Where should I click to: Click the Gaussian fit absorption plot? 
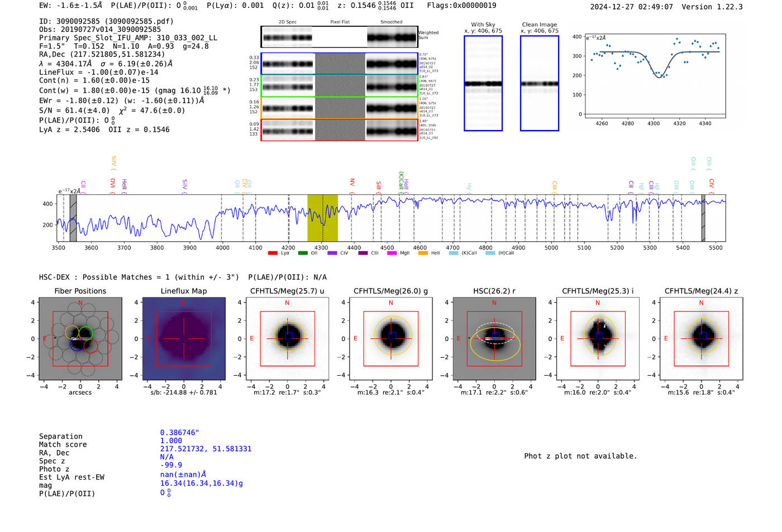click(655, 76)
